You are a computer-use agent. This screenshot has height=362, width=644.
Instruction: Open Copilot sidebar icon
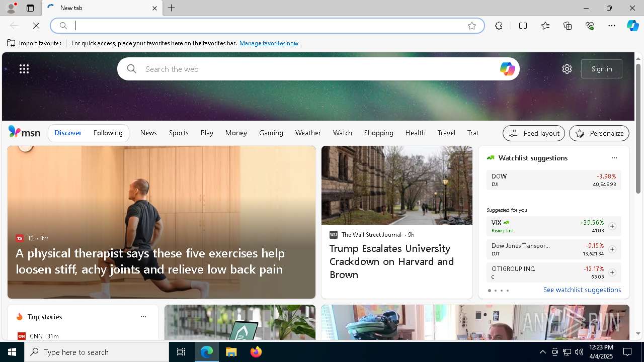(x=632, y=26)
